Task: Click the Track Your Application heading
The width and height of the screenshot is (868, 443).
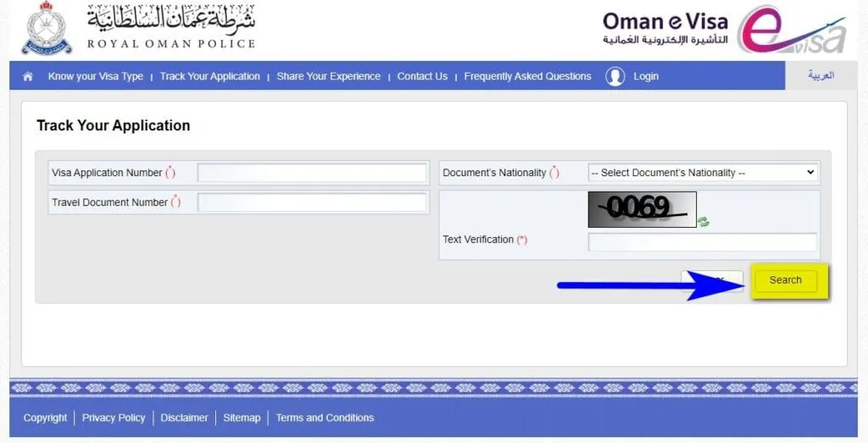Action: 114,125
